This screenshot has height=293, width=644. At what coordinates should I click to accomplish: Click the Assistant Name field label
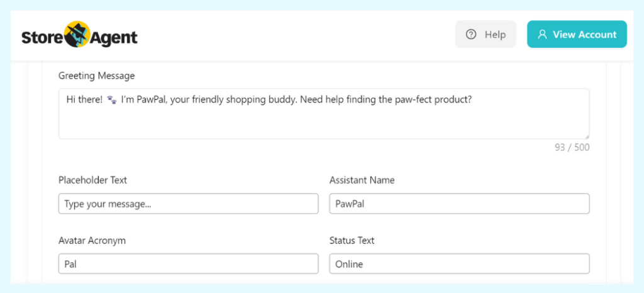[x=362, y=180]
